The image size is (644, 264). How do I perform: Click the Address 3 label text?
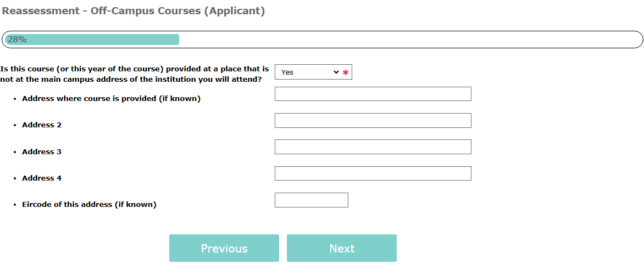point(42,151)
